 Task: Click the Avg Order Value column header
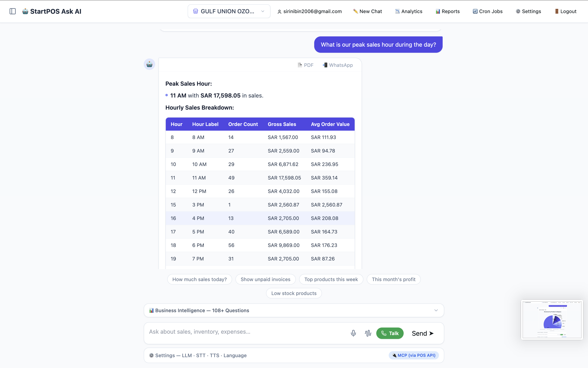click(x=330, y=124)
